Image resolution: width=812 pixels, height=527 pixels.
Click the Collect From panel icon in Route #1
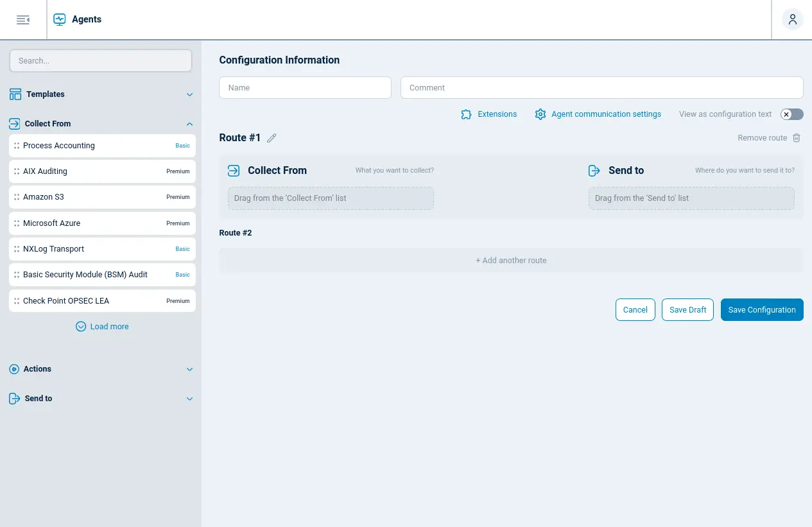coord(234,170)
